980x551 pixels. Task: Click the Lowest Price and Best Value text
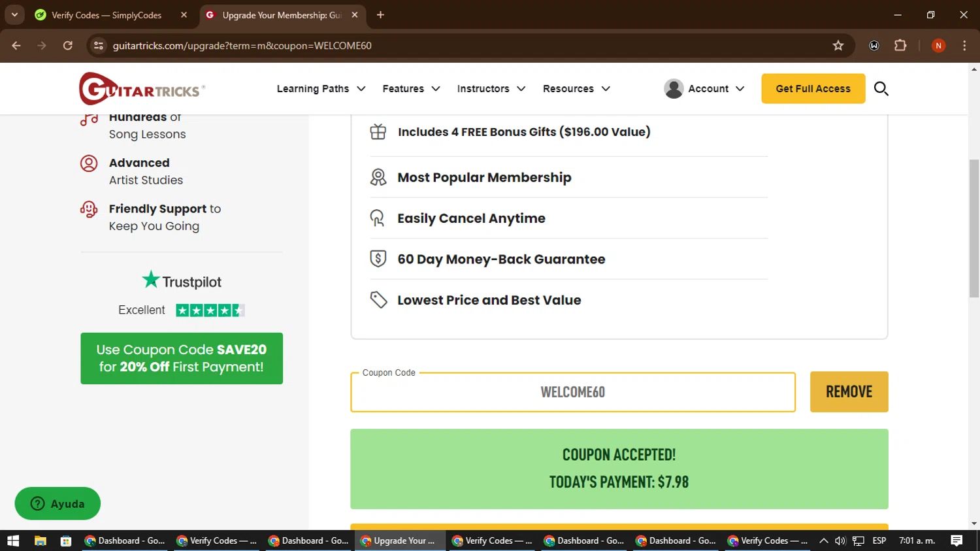(489, 300)
